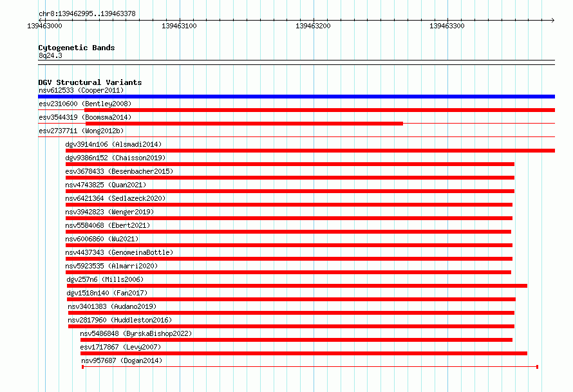Viewport: 573px width, 392px height.
Task: Open variant esv1717867 (Levy2007) label
Action: (x=120, y=347)
